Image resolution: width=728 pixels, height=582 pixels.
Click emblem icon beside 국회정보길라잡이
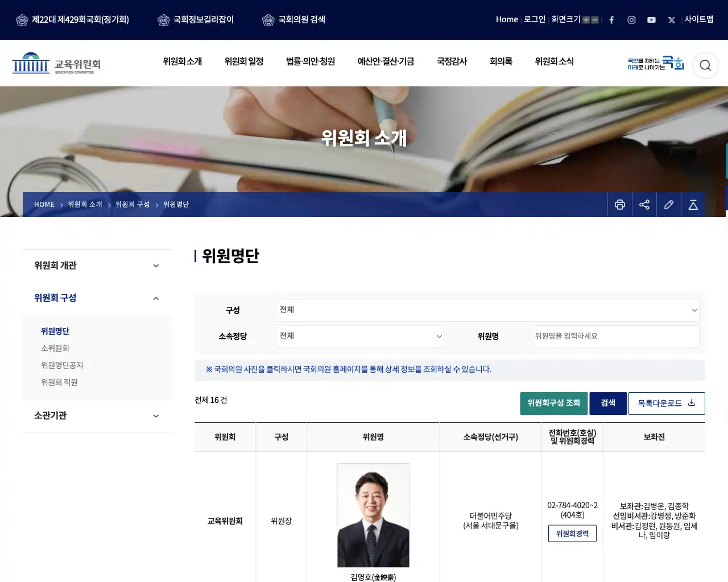pos(164,20)
